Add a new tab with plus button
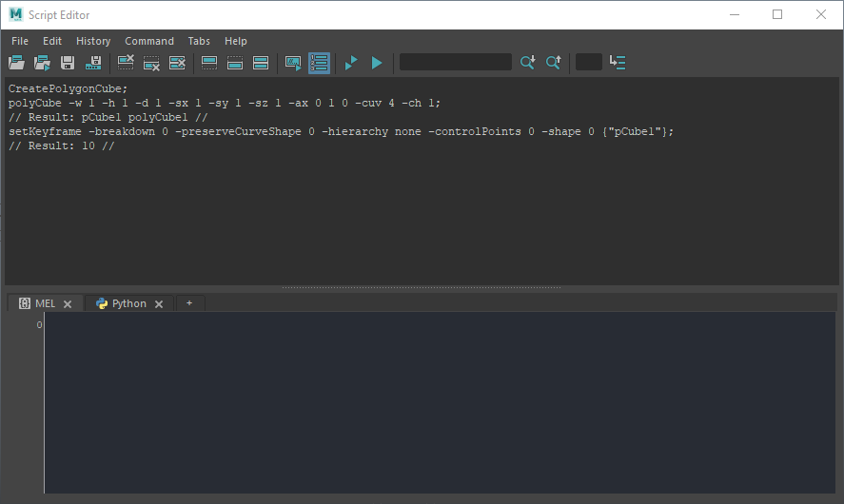844x504 pixels. (x=189, y=303)
